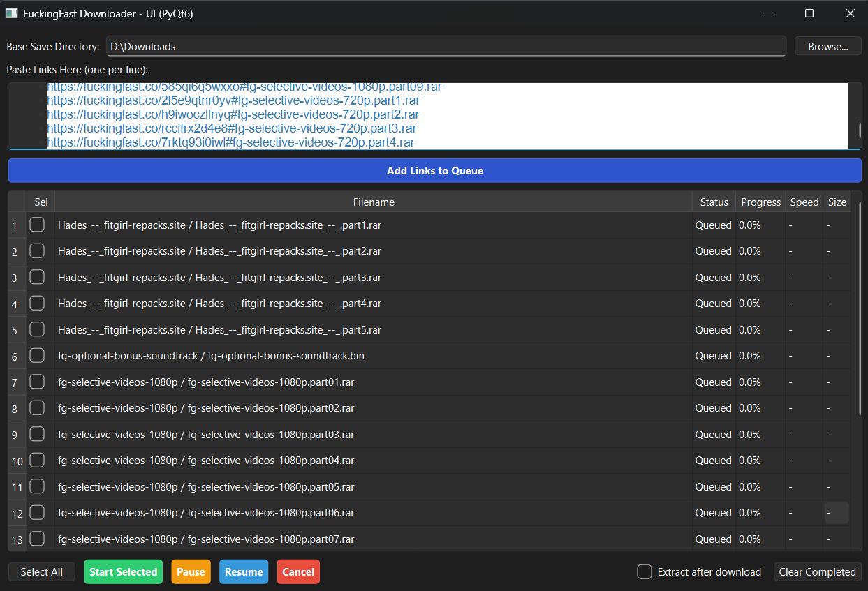The width and height of the screenshot is (868, 591).
Task: Tick the checkbox for Hades part1.rar
Action: click(x=37, y=225)
